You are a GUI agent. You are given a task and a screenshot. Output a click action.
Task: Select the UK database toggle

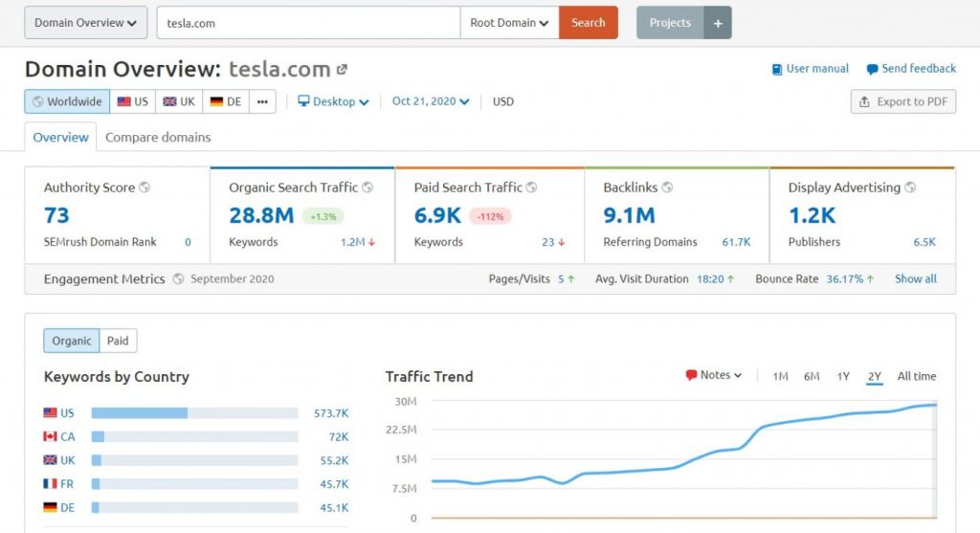pyautogui.click(x=179, y=101)
